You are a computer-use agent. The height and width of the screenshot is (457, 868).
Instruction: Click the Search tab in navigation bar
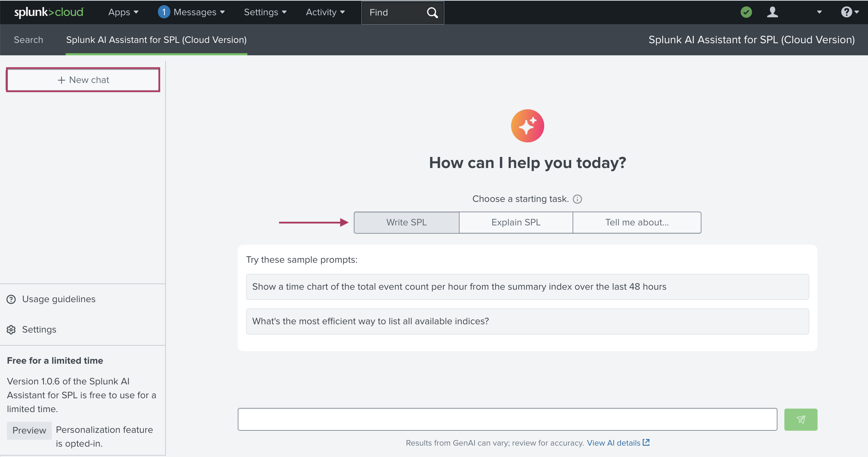click(x=28, y=40)
